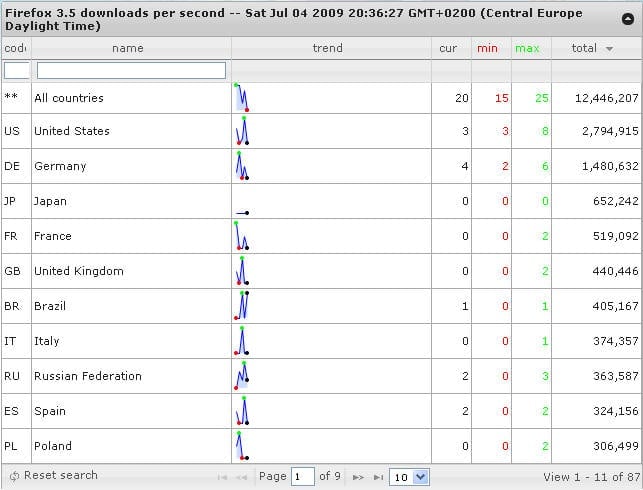Select the Spain name cell

[131, 411]
